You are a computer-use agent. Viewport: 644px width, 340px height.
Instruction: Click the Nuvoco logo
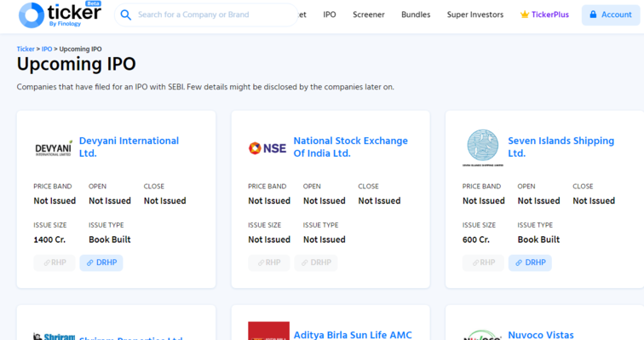(483, 335)
